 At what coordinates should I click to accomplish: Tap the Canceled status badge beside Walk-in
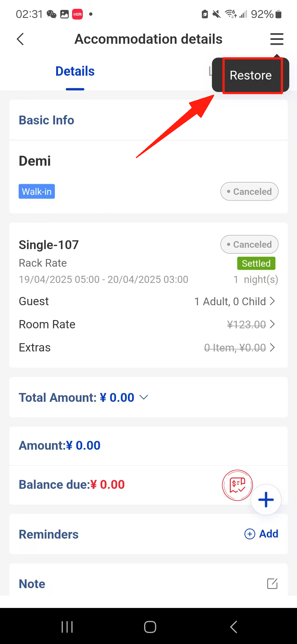(x=249, y=192)
